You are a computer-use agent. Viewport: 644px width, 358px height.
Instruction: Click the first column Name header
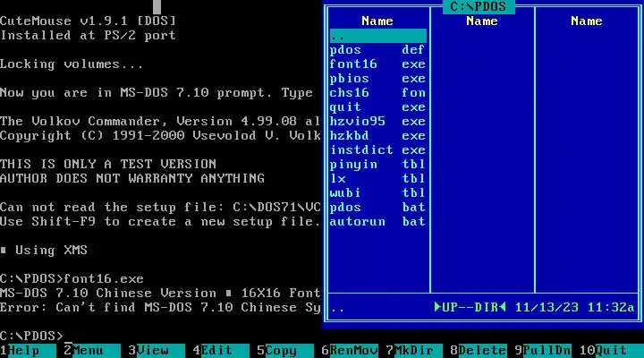(x=377, y=21)
